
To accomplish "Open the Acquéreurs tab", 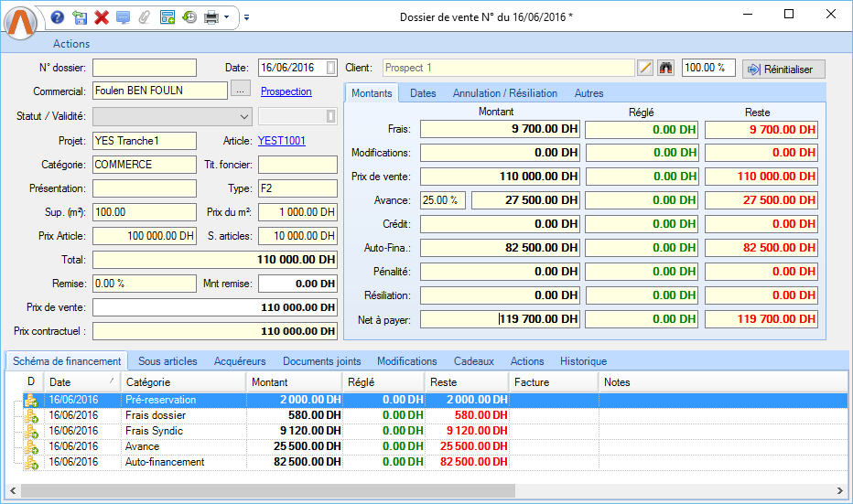I will coord(240,361).
